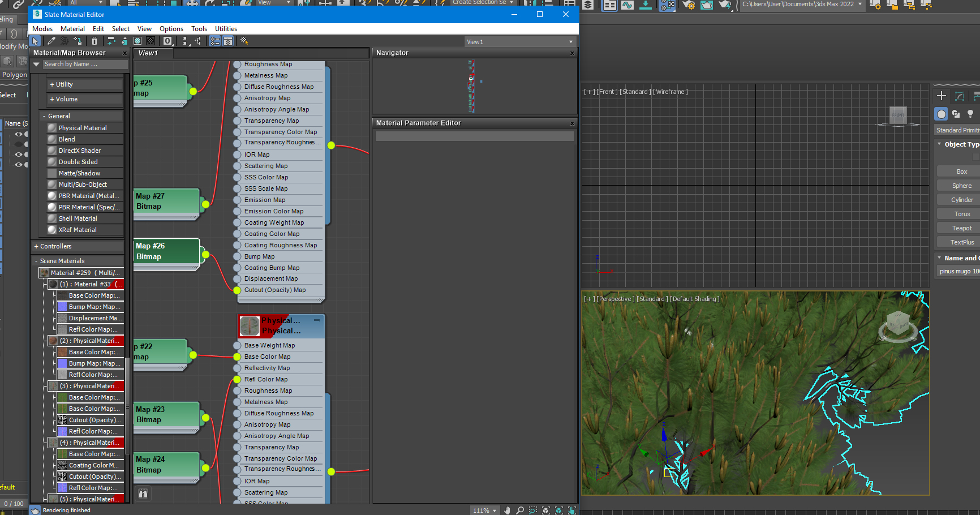Close the Material Parameter Editor panel
The width and height of the screenshot is (980, 515).
[x=572, y=123]
